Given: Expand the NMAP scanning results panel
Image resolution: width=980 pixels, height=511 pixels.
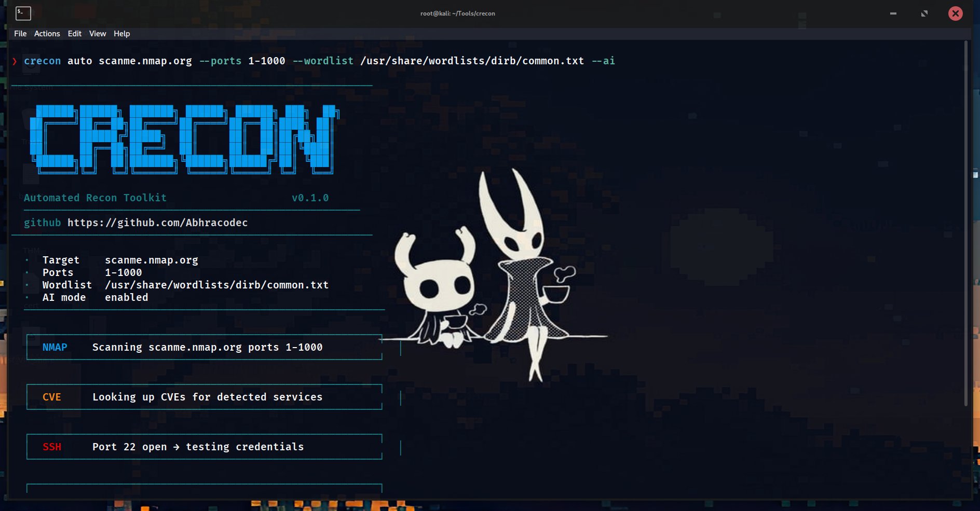Looking at the screenshot, I should tap(204, 347).
